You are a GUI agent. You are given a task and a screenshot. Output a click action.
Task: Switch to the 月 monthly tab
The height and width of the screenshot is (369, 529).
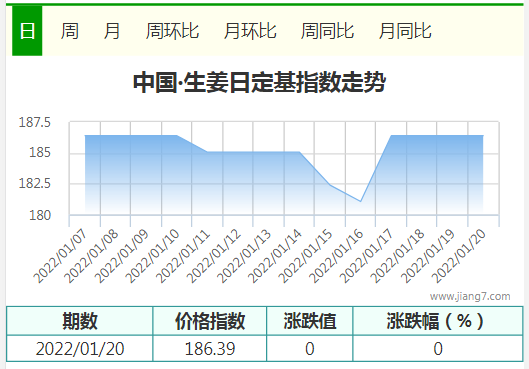112,31
